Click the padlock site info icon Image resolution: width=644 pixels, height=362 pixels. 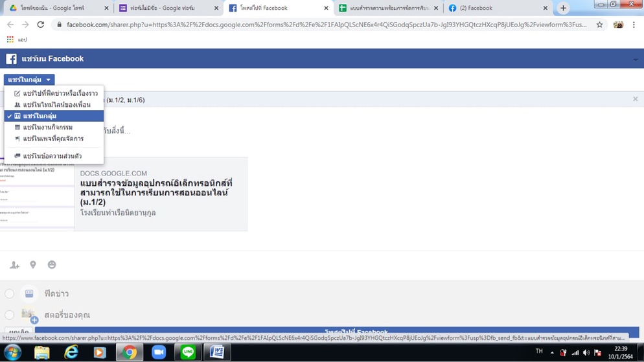click(x=59, y=25)
